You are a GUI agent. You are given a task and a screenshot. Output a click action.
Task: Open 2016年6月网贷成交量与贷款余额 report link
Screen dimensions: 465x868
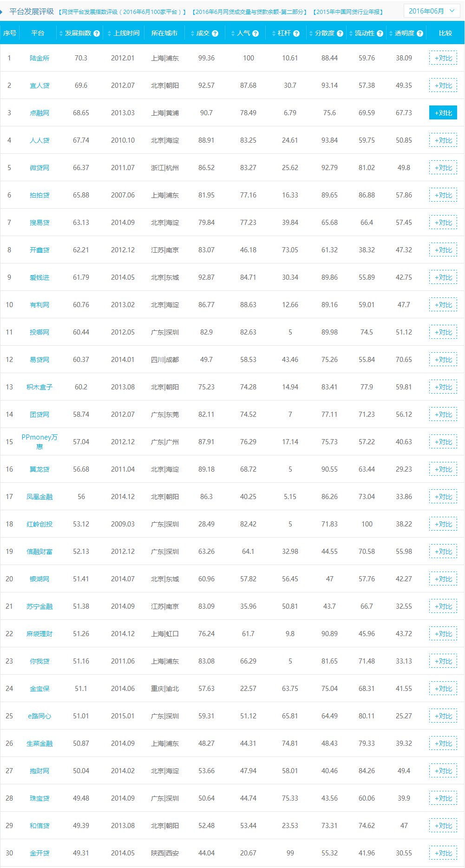[x=249, y=12]
